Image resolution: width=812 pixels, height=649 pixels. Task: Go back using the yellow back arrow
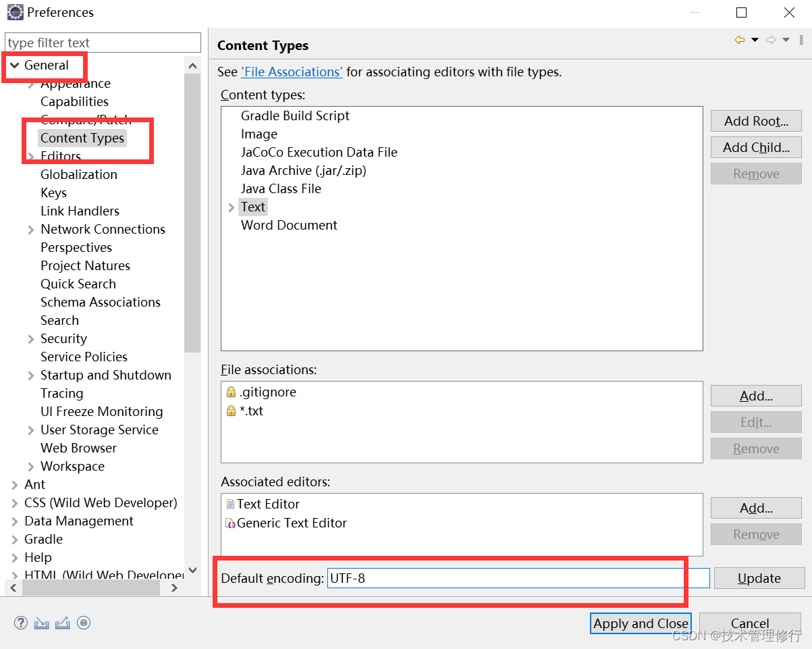coord(740,41)
